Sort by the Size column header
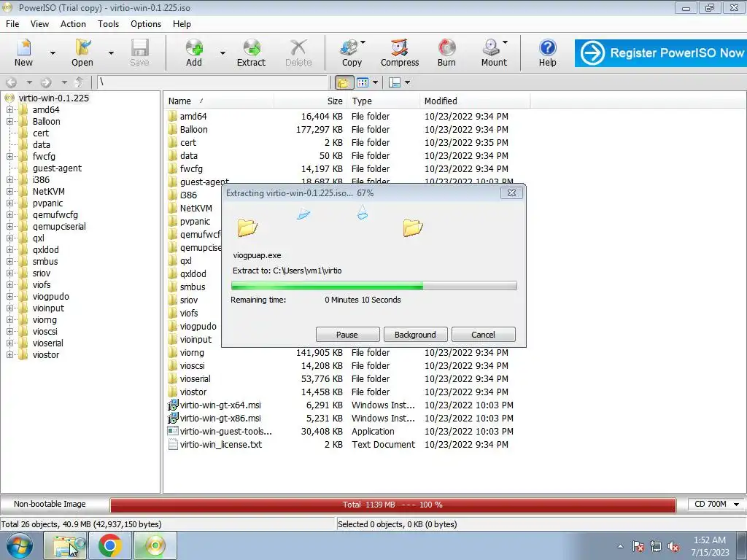This screenshot has height=560, width=747. (x=310, y=101)
